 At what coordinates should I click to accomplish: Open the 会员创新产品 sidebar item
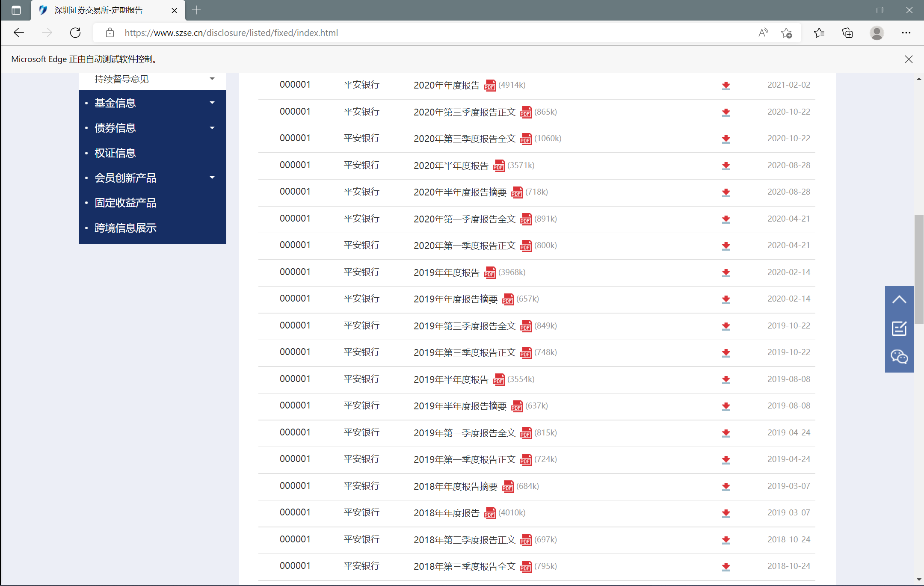(125, 178)
